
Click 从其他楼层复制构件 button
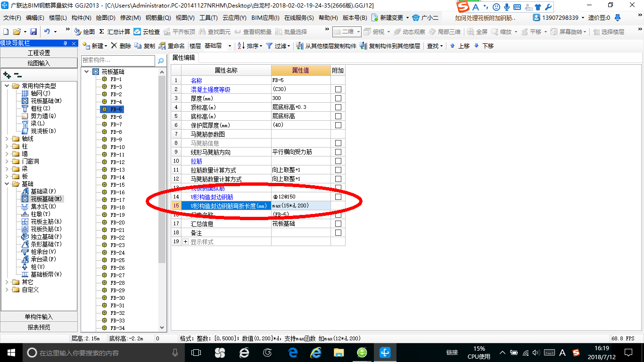pos(326,46)
